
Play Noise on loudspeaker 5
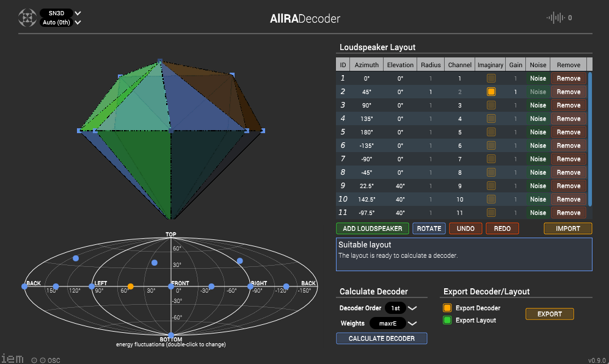(538, 132)
